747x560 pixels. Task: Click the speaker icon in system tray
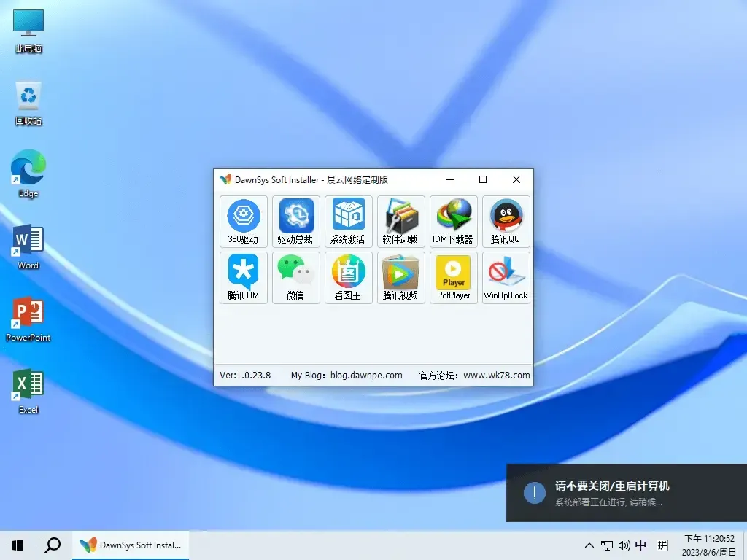(623, 545)
